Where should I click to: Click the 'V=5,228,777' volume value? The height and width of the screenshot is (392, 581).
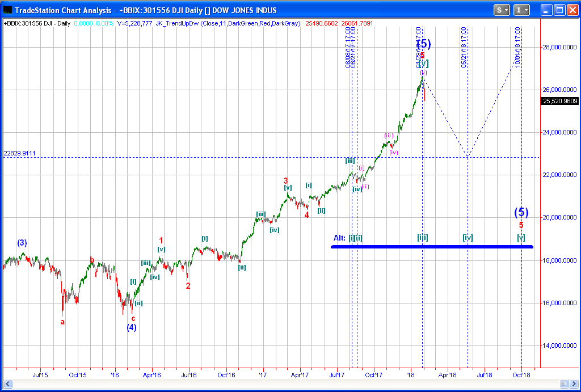[x=134, y=23]
